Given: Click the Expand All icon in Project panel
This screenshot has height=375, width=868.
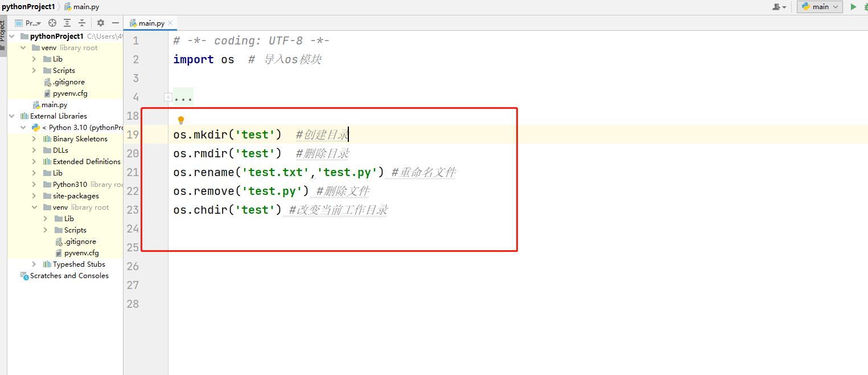Looking at the screenshot, I should coord(67,23).
